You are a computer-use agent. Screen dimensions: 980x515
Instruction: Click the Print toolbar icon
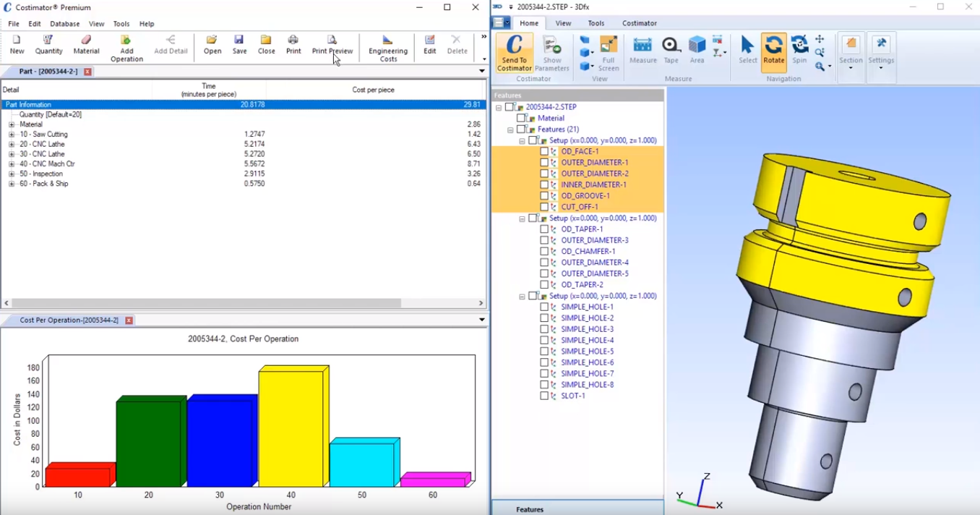[x=293, y=44]
